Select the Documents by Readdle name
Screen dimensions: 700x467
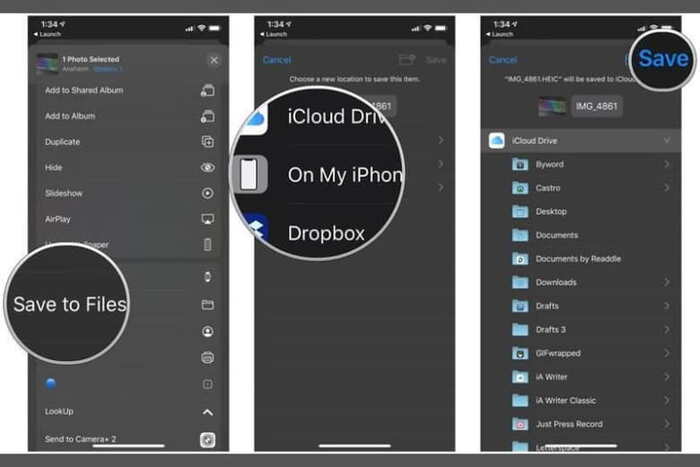pyautogui.click(x=578, y=259)
